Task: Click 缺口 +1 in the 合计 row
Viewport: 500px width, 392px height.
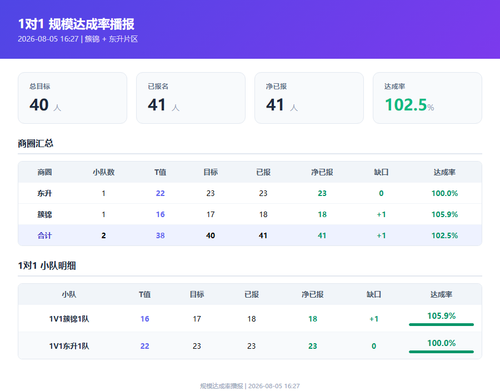Action: tap(381, 235)
